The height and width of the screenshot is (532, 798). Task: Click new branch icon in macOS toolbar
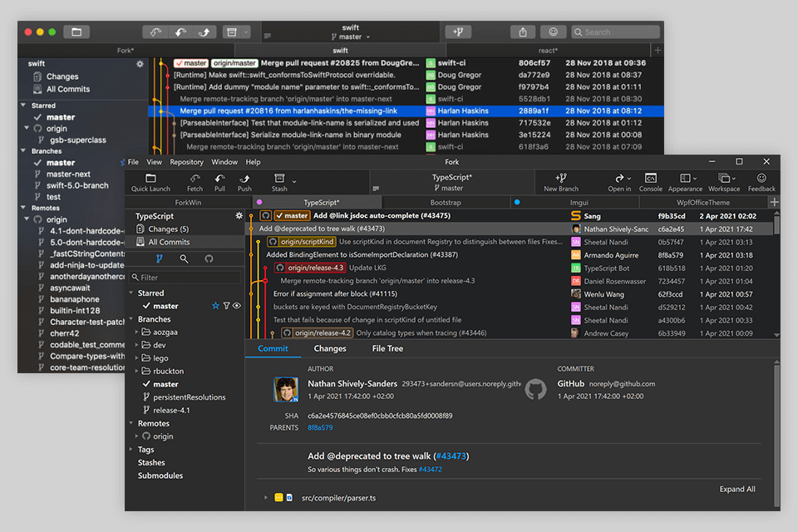click(x=458, y=32)
